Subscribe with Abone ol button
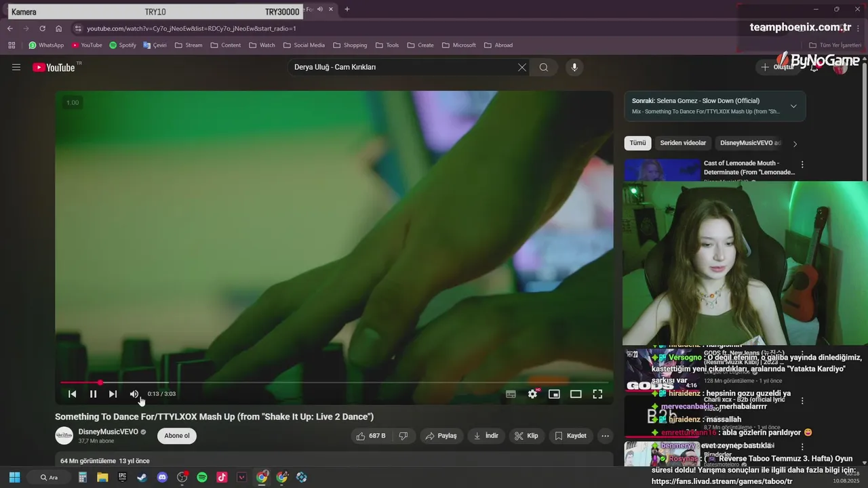This screenshot has height=488, width=868. point(177,436)
